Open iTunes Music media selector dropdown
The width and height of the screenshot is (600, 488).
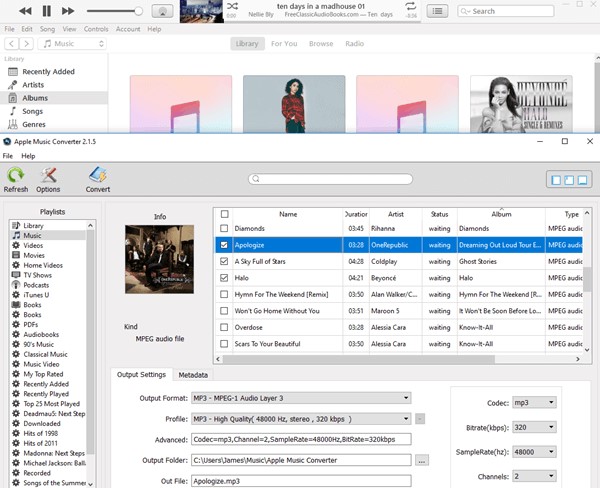click(72, 44)
